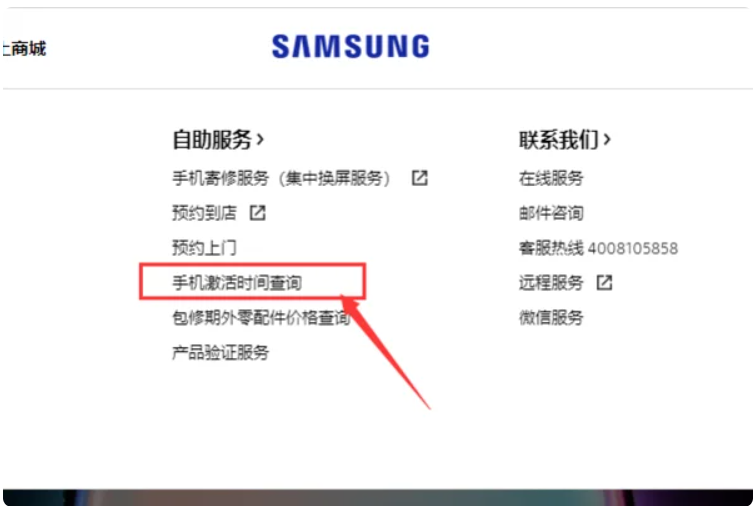Open 远程服务 link
This screenshot has width=753, height=506.
[x=551, y=282]
